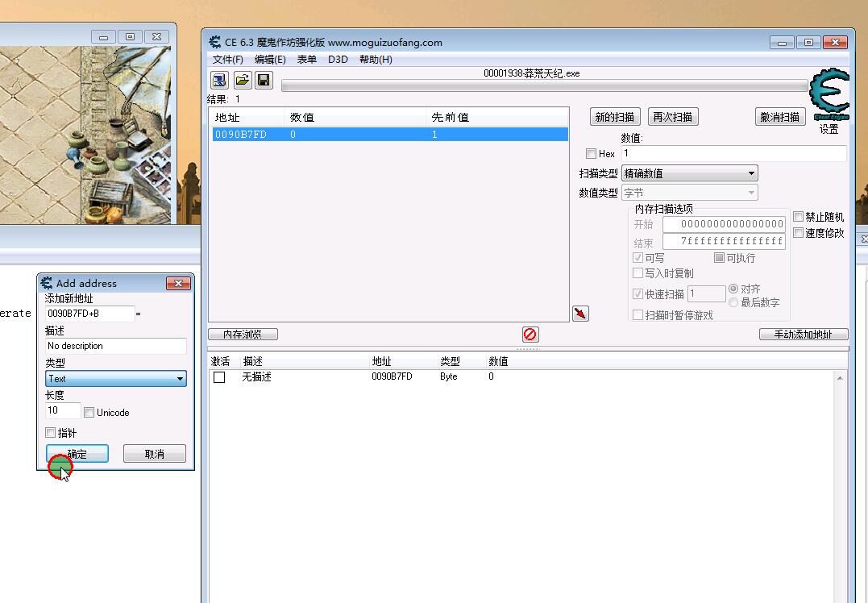Click the fast scan alignment value field

706,293
